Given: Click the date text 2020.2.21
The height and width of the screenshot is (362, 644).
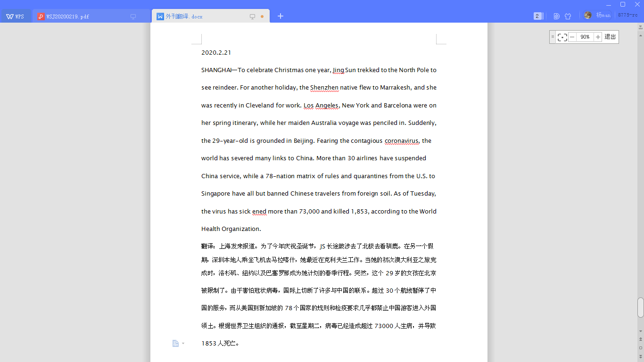Looking at the screenshot, I should pyautogui.click(x=216, y=53).
